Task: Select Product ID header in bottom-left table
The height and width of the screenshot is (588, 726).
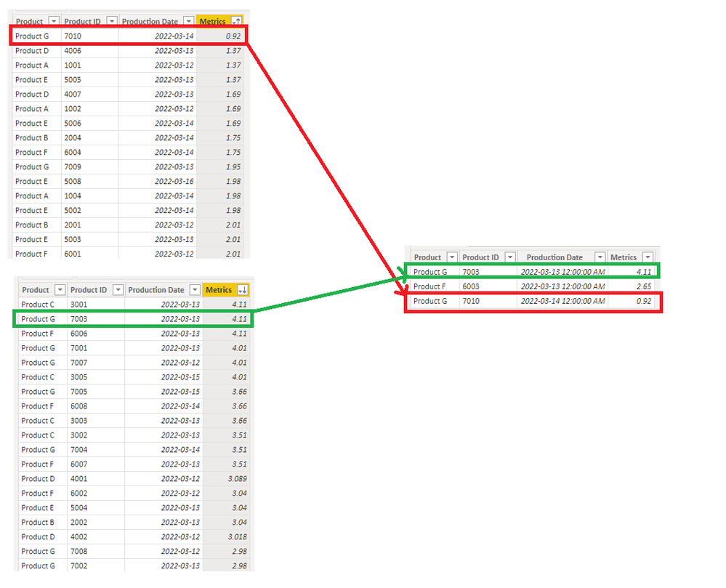Action: pos(89,290)
